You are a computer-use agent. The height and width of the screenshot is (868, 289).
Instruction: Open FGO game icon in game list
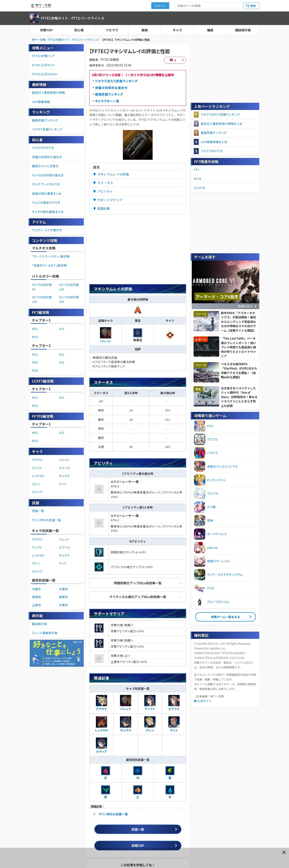[x=199, y=426]
